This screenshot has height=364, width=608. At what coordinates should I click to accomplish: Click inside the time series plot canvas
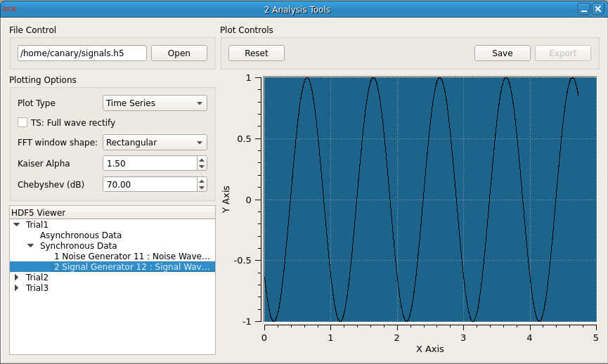click(x=430, y=200)
